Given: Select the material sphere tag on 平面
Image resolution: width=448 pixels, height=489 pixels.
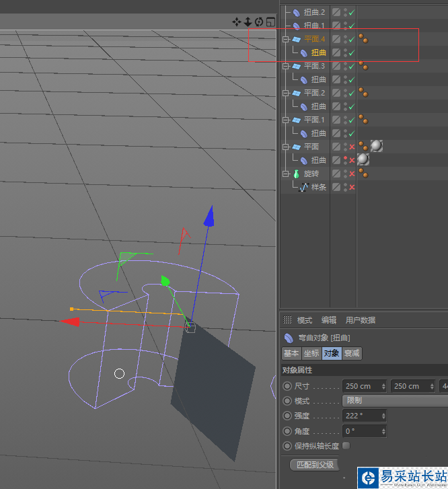Looking at the screenshot, I should pos(377,146).
